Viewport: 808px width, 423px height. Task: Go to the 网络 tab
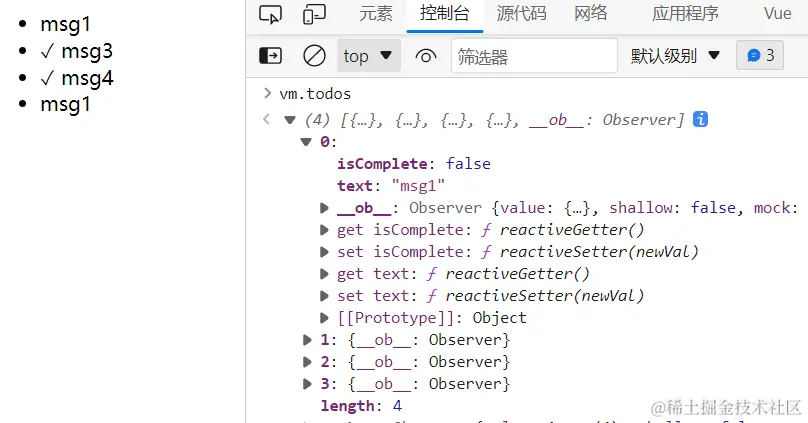tap(591, 13)
